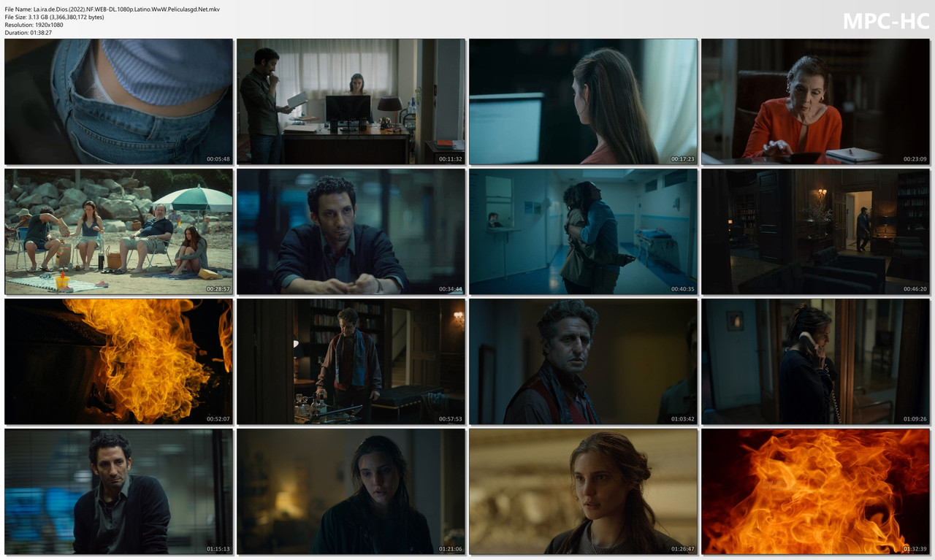Open the thumbnail timestamped 00:57:53
Screen dimensions: 935x560
pyautogui.click(x=351, y=361)
